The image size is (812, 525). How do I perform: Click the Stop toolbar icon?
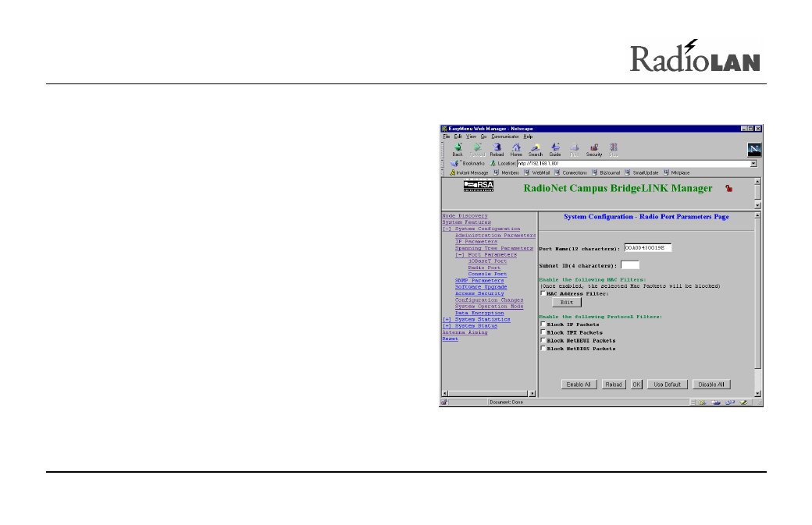614,150
